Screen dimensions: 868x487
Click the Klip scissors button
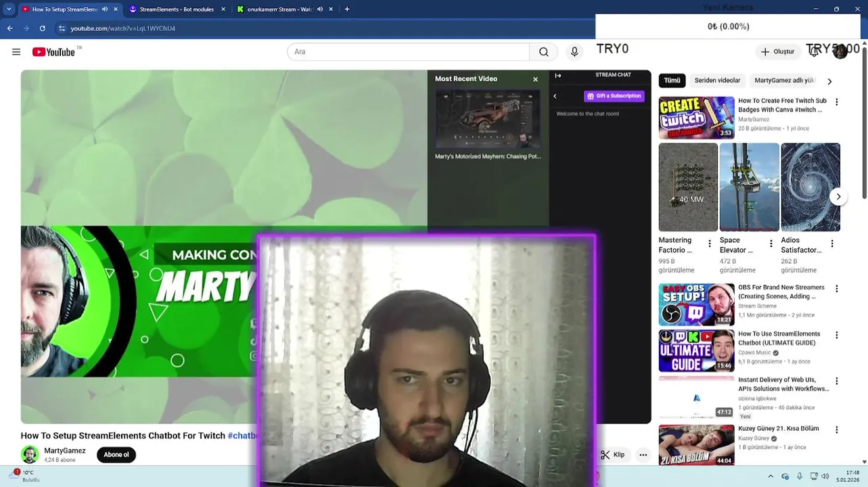click(613, 455)
